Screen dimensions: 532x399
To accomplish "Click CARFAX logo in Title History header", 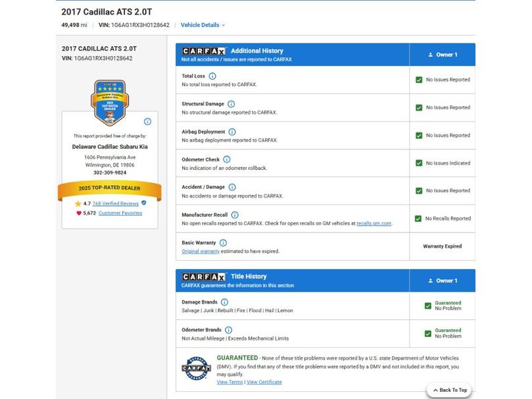I will click(204, 277).
